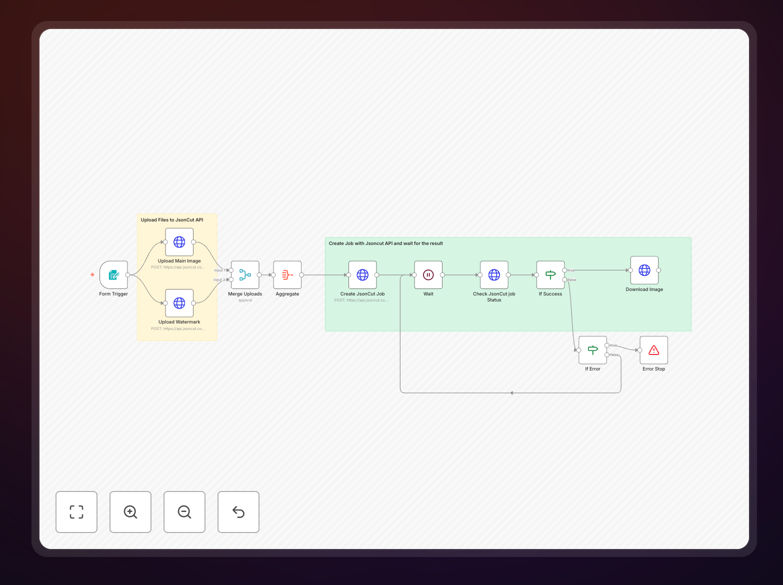Select the Merge Uploads node
783x585 pixels.
pyautogui.click(x=245, y=274)
